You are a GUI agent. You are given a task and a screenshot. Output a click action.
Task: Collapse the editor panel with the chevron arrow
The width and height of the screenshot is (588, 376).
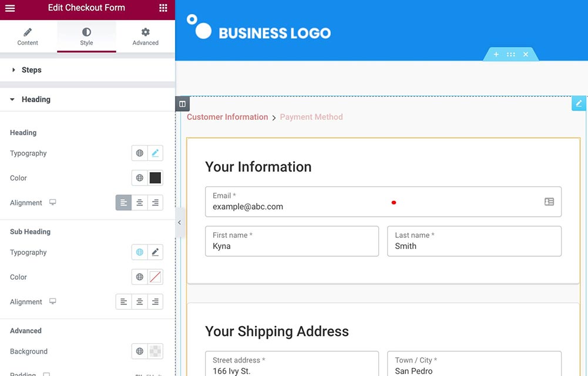point(180,223)
